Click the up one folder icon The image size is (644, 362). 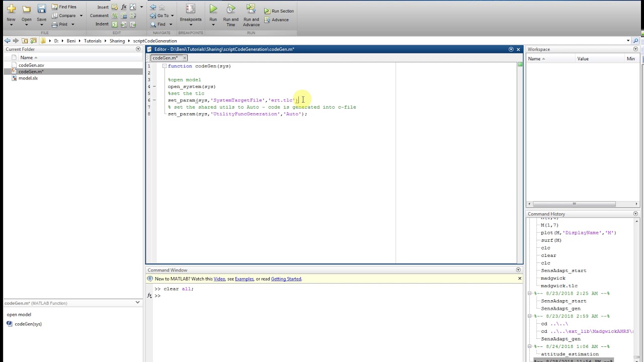[x=25, y=41]
